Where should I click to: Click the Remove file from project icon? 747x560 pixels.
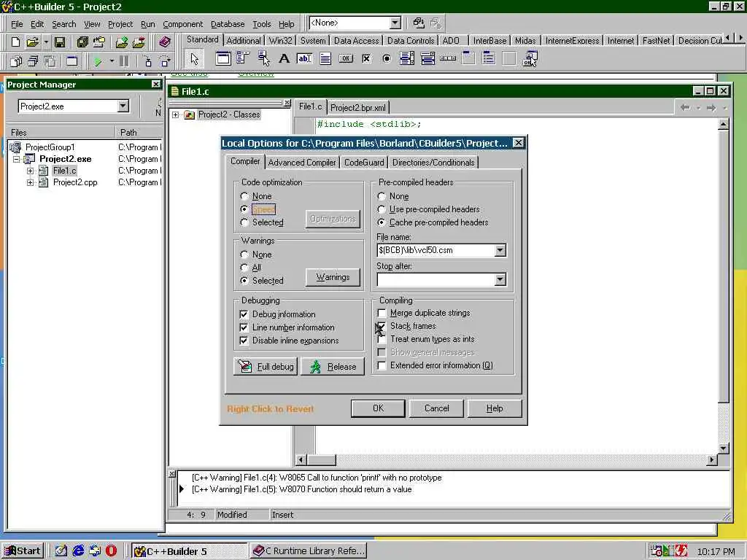point(139,42)
